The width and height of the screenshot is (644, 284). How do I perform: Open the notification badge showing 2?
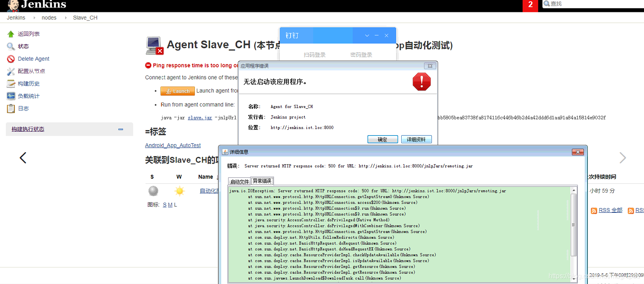pyautogui.click(x=530, y=5)
